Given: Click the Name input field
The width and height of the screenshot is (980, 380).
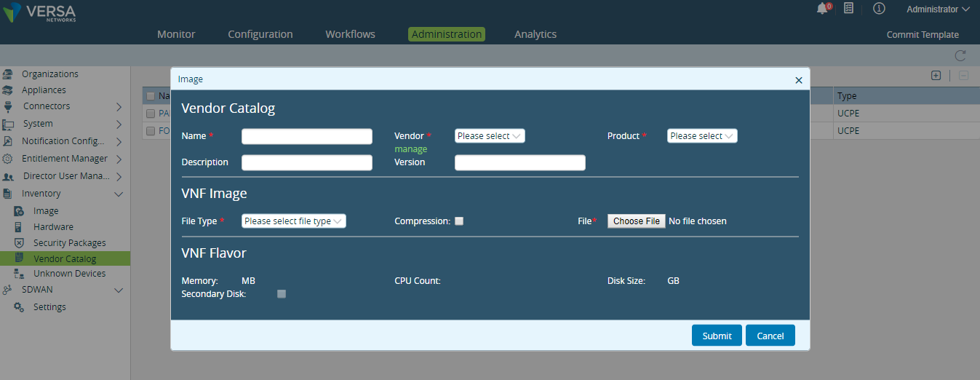Looking at the screenshot, I should 307,136.
